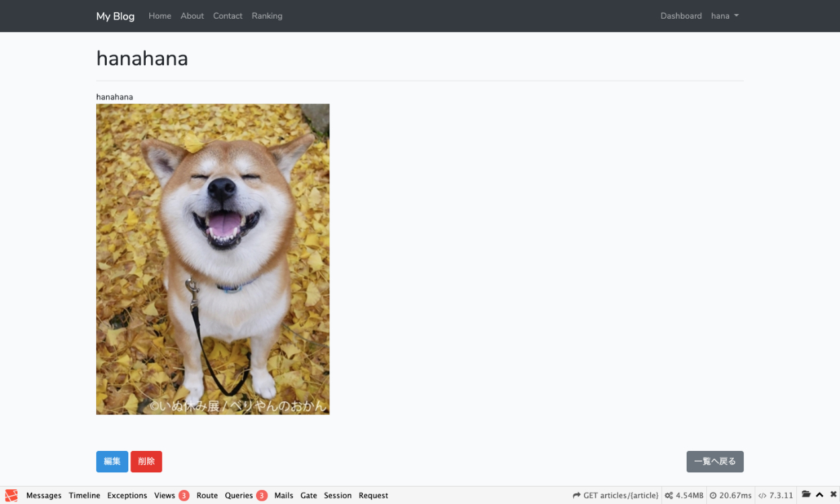Open the Dashboard link
Viewport: 840px width, 504px height.
[x=681, y=16]
